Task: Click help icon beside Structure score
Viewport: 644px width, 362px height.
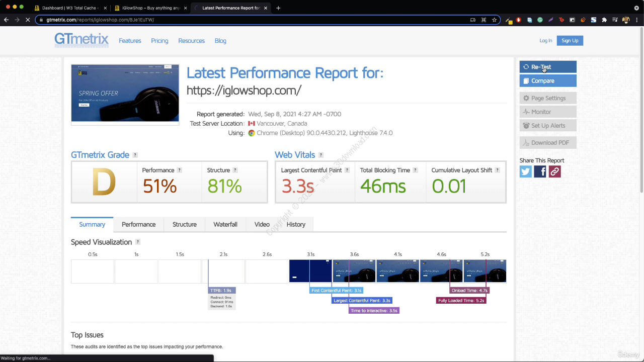Action: click(x=235, y=170)
